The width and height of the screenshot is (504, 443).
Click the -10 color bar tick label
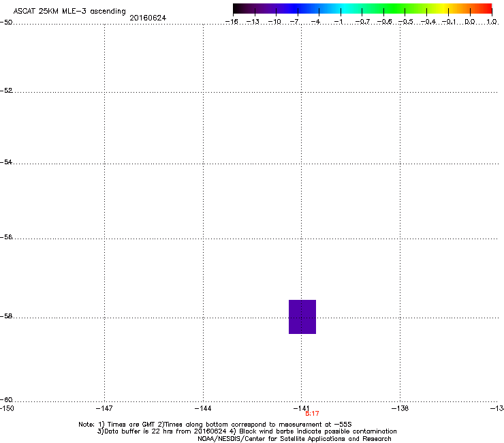[x=275, y=22]
